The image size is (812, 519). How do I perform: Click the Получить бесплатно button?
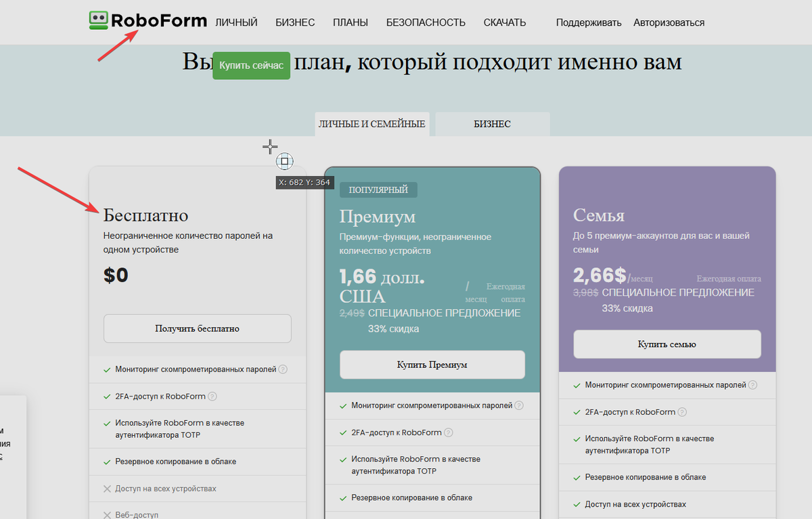coord(197,328)
